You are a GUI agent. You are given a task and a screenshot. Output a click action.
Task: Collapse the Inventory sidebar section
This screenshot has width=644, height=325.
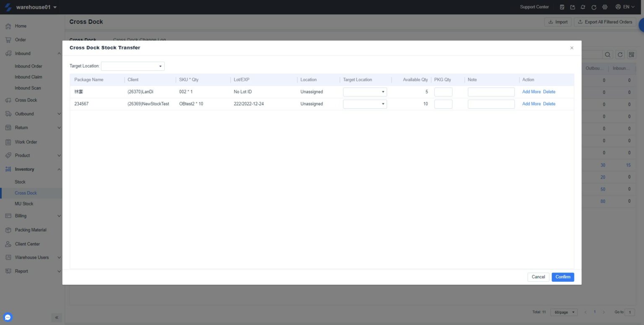(24, 169)
